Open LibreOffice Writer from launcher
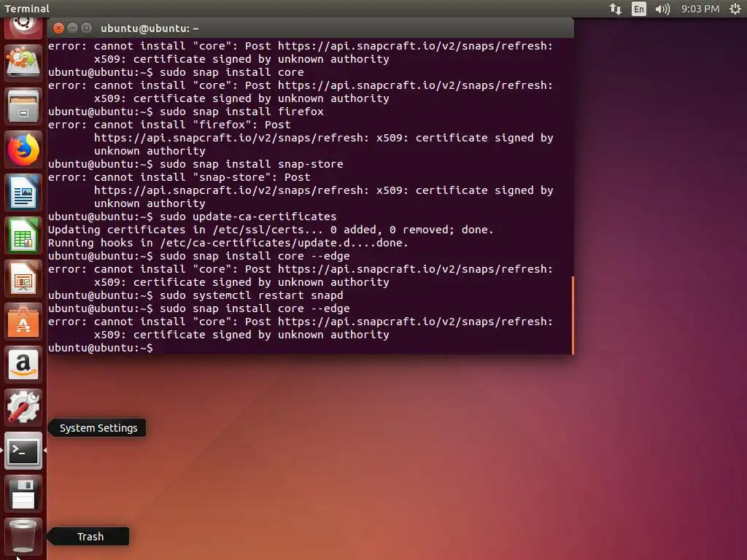 (x=23, y=192)
